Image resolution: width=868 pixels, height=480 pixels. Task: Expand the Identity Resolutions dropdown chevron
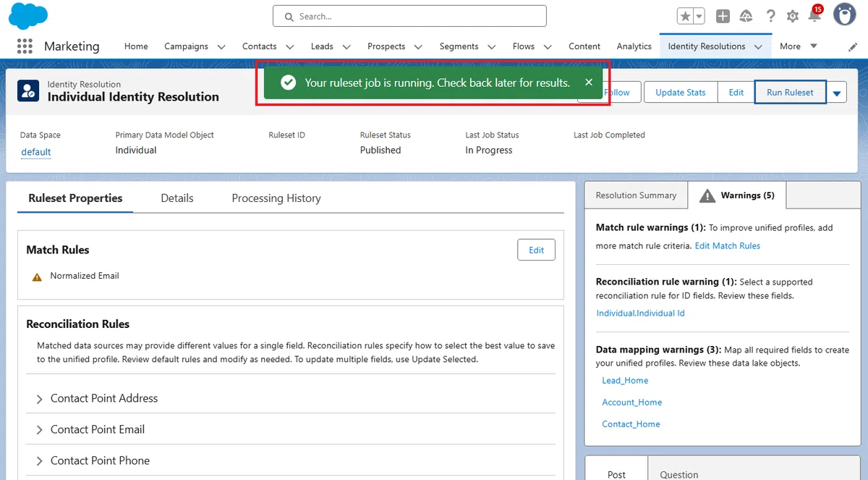pyautogui.click(x=758, y=47)
